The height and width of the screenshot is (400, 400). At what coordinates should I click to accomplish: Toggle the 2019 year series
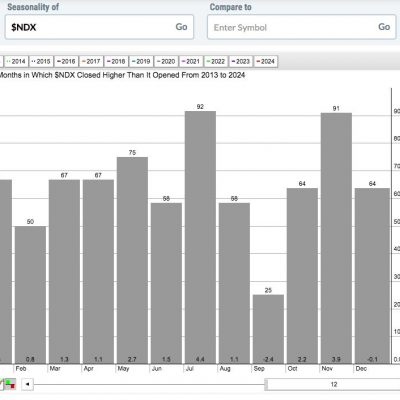[x=141, y=61]
